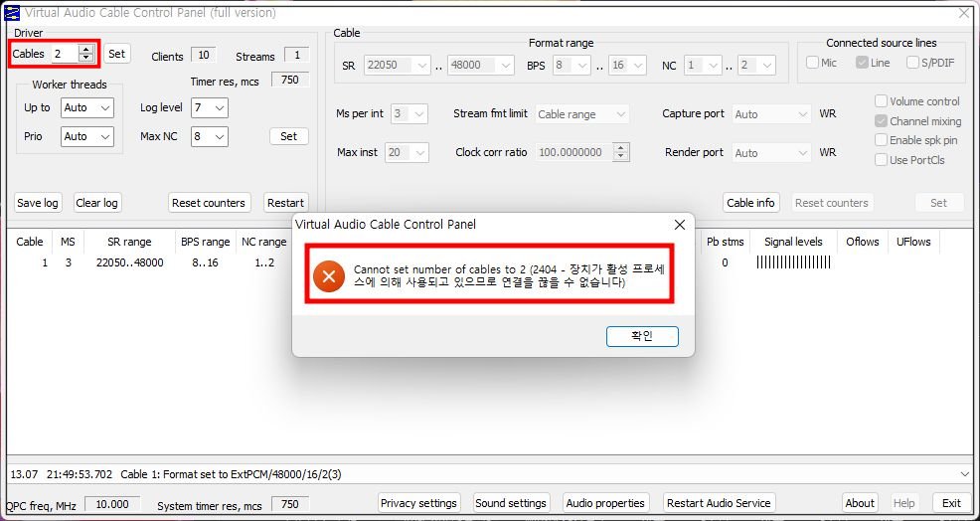Viewport: 980px width, 521px height.
Task: Click the SR range column header
Action: pos(129,242)
